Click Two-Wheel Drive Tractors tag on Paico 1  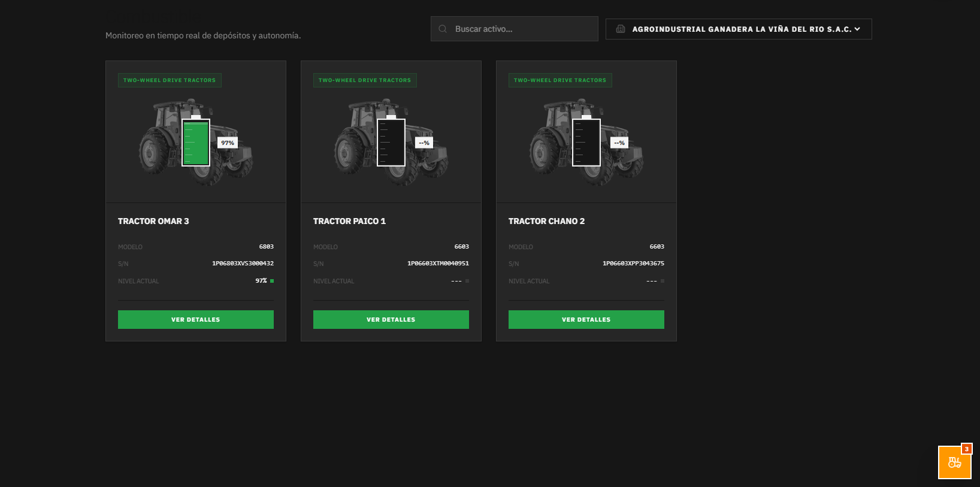click(x=365, y=80)
